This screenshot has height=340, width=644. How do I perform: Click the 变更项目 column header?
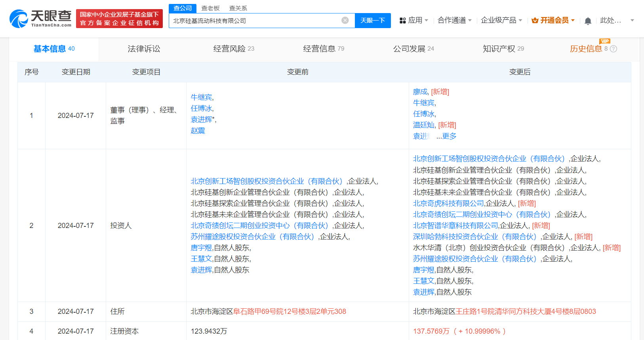146,72
